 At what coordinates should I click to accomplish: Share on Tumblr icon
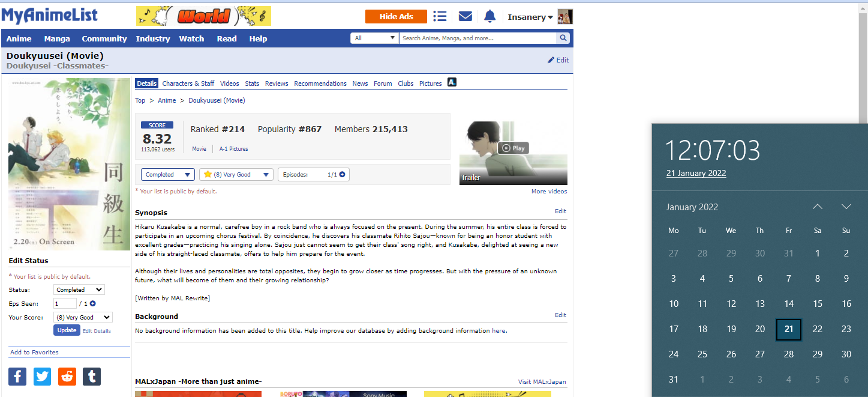pyautogui.click(x=92, y=377)
